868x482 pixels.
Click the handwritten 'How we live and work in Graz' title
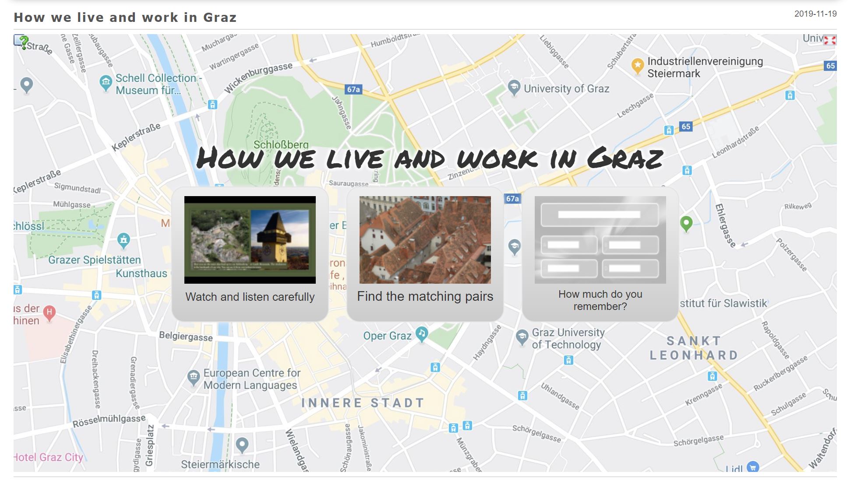[x=429, y=158]
